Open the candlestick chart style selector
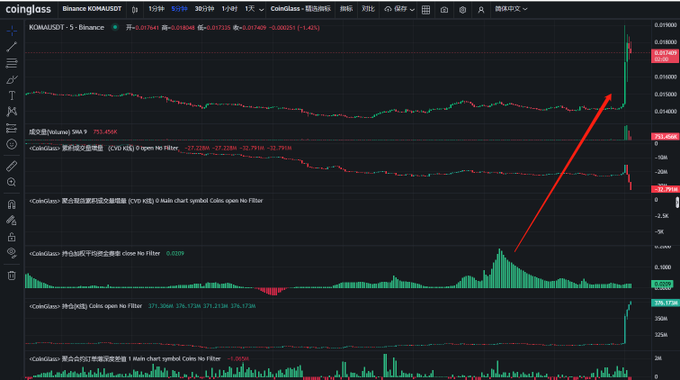 135,10
